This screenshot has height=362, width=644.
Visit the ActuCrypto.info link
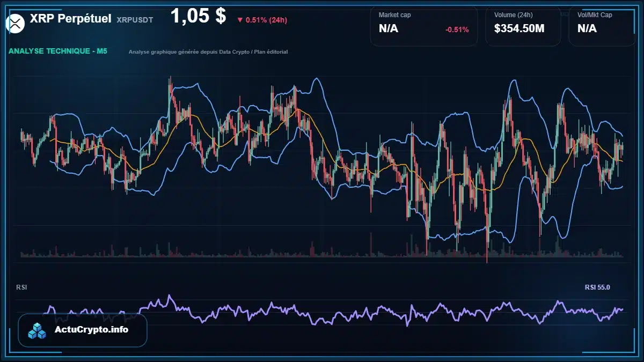[x=92, y=330]
